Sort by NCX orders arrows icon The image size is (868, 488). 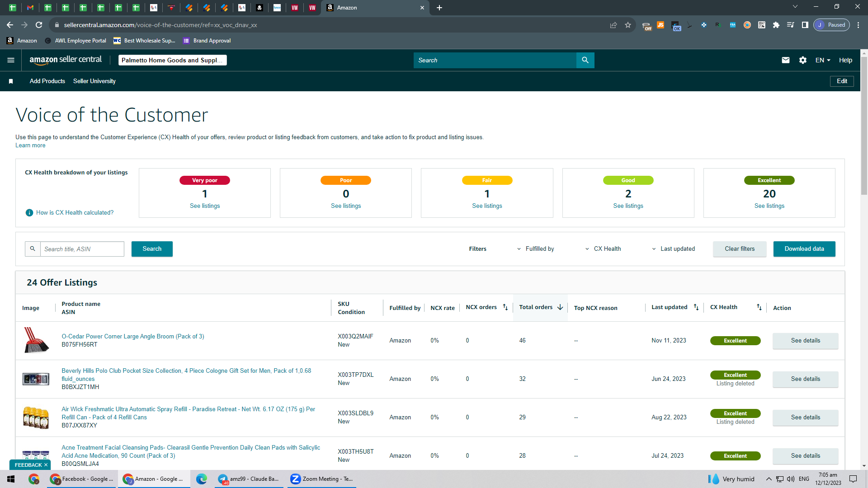pyautogui.click(x=505, y=307)
